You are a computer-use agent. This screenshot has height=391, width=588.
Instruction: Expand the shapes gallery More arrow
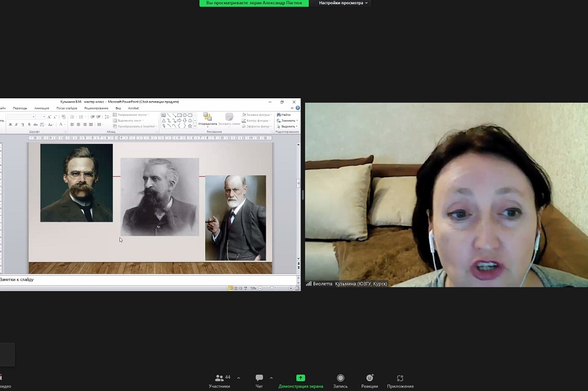195,127
